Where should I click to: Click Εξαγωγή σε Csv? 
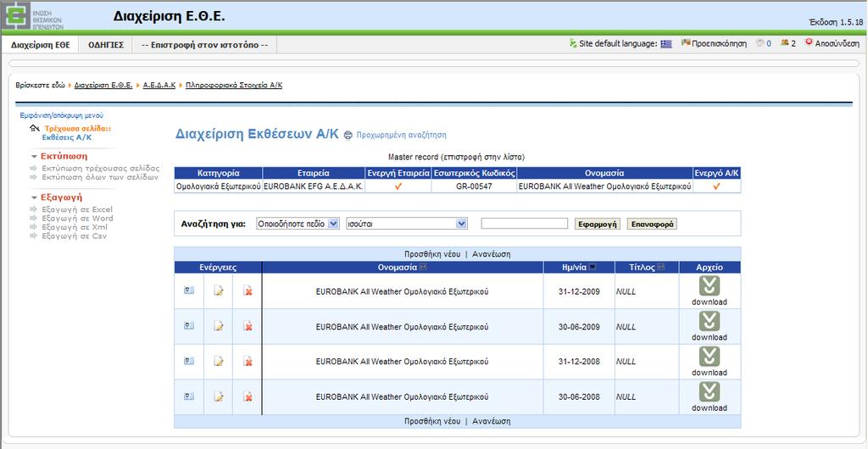pyautogui.click(x=75, y=236)
